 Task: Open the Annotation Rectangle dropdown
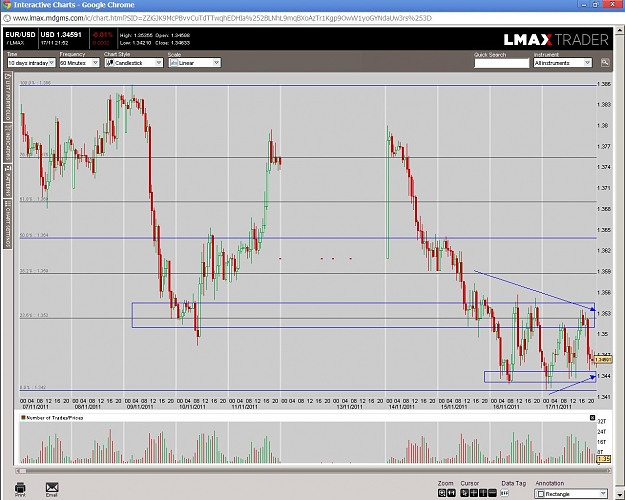pyautogui.click(x=570, y=494)
